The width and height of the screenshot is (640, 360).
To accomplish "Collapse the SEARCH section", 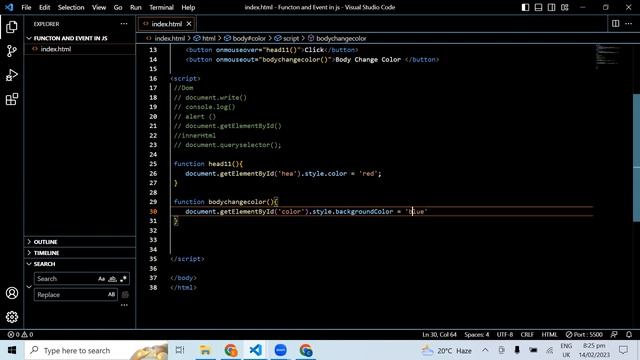I will point(80,264).
